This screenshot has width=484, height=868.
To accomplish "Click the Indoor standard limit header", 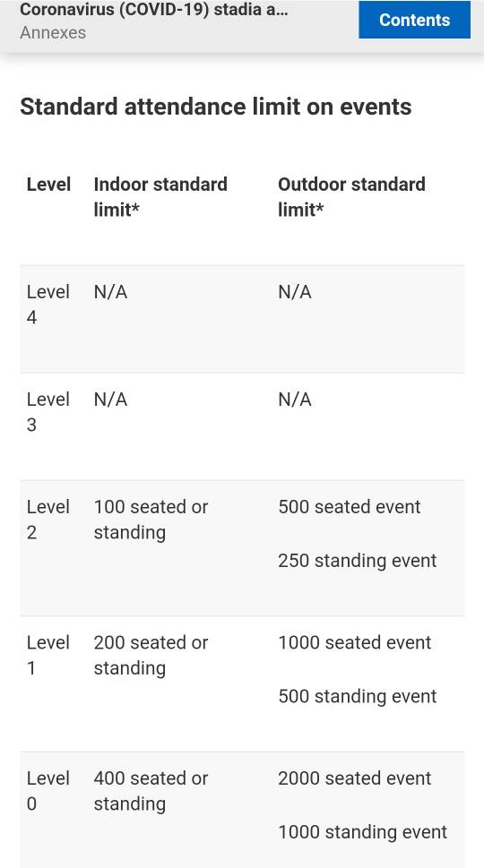I will coord(160,197).
